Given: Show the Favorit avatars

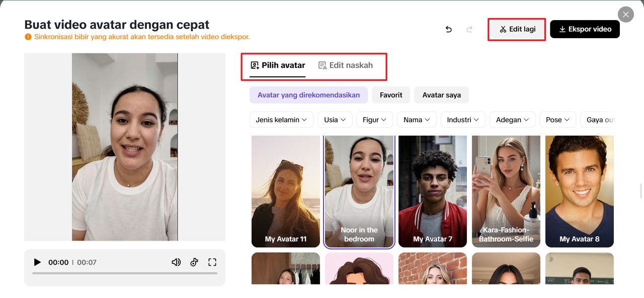Looking at the screenshot, I should tap(391, 95).
